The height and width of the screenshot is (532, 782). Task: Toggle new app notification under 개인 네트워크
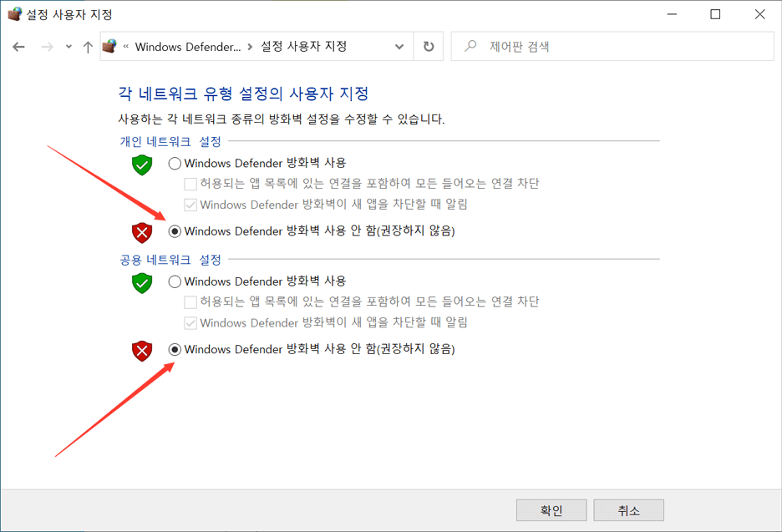coord(190,205)
